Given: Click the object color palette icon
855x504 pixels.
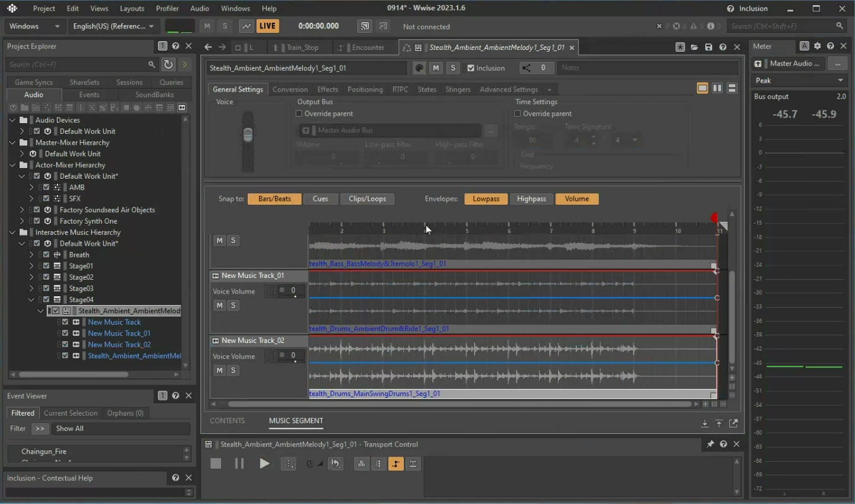Looking at the screenshot, I should coord(419,68).
